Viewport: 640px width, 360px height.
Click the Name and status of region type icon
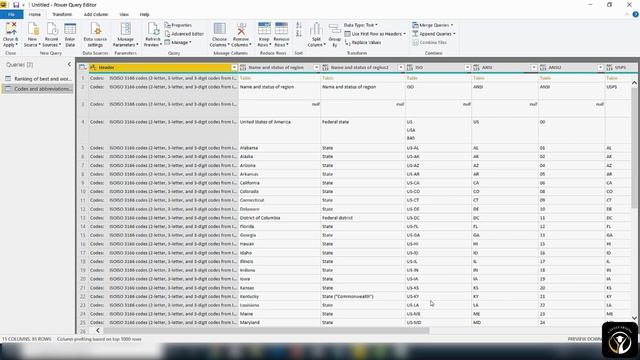coord(243,67)
